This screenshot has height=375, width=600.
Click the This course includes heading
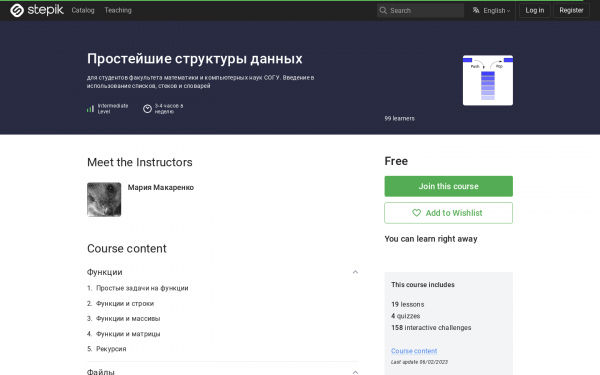coord(423,285)
